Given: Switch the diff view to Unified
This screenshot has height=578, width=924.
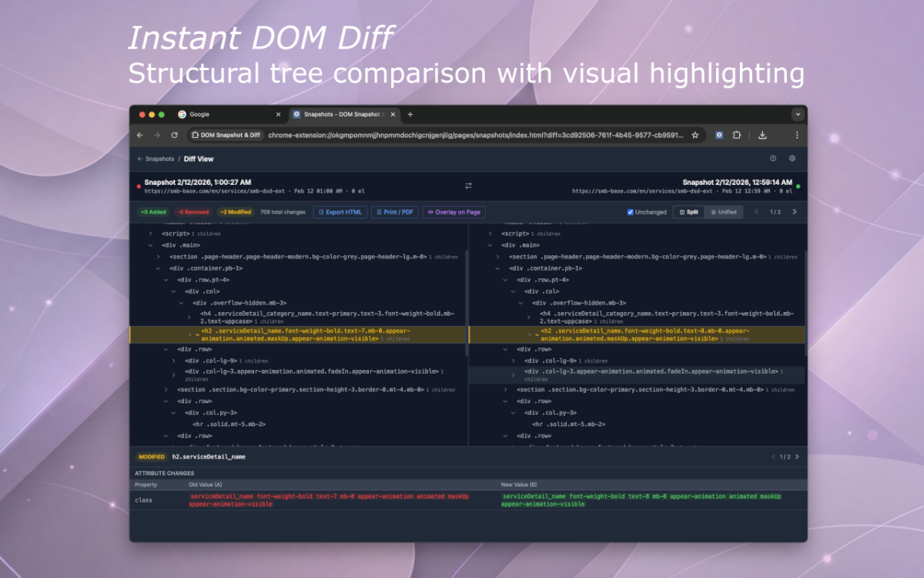Looking at the screenshot, I should pos(724,212).
